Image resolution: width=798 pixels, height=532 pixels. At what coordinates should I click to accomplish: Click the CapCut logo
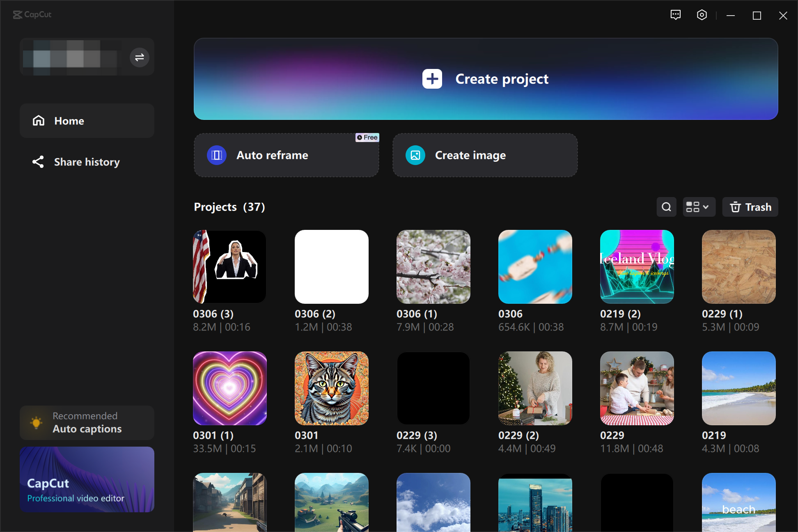coord(32,15)
